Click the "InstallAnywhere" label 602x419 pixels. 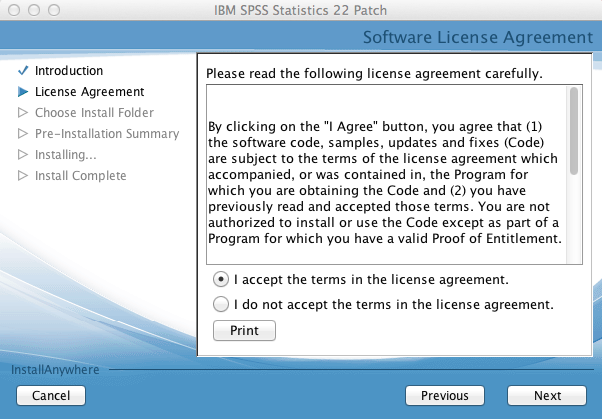(x=55, y=369)
